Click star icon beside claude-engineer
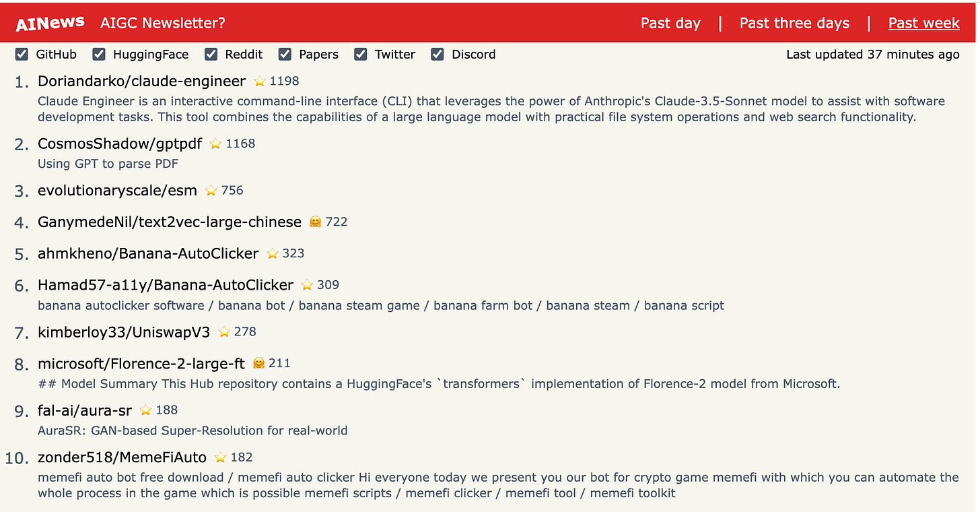This screenshot has width=980, height=512. click(x=260, y=82)
